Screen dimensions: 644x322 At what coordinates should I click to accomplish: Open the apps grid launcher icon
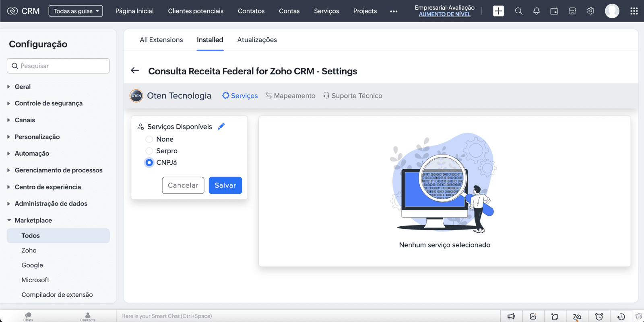tap(634, 11)
